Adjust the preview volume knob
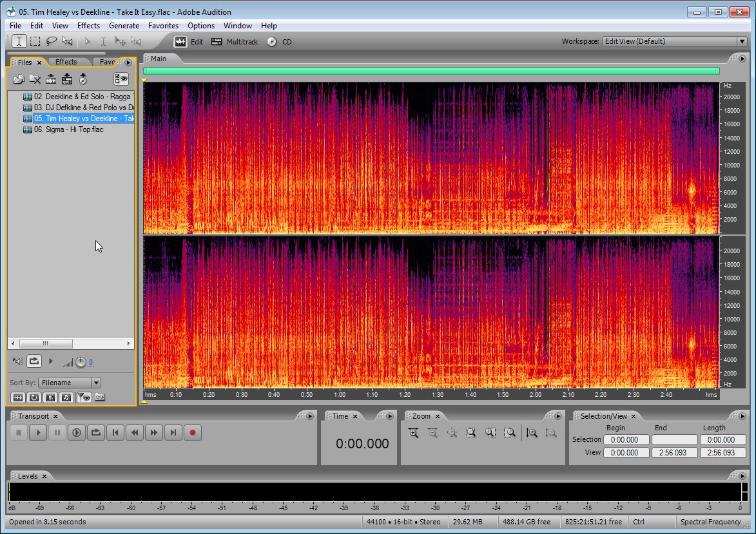Screen dimensions: 756x534 click(81, 362)
